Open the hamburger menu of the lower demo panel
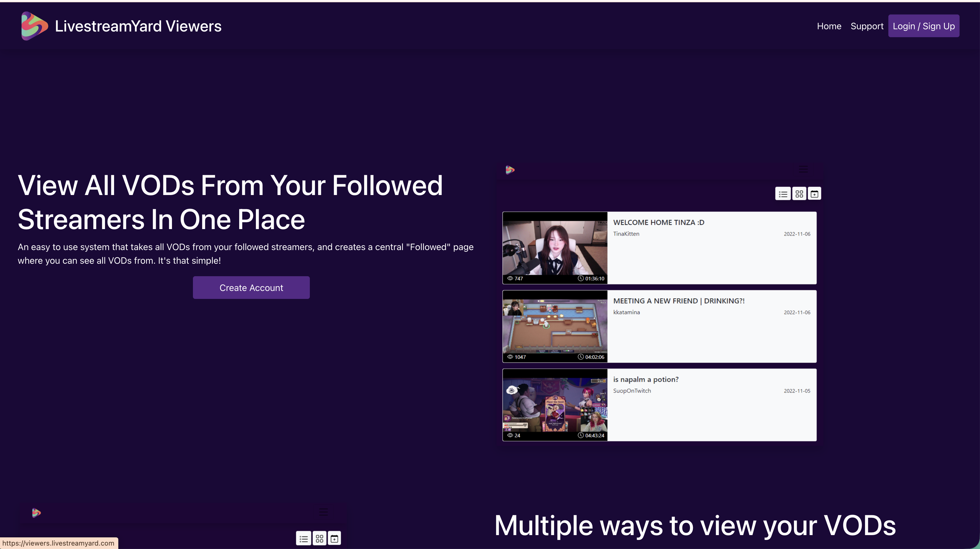 pos(324,512)
